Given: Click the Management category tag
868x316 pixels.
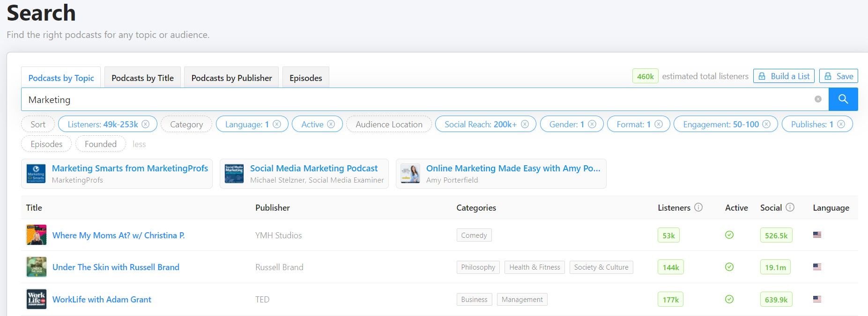Looking at the screenshot, I should pos(522,299).
